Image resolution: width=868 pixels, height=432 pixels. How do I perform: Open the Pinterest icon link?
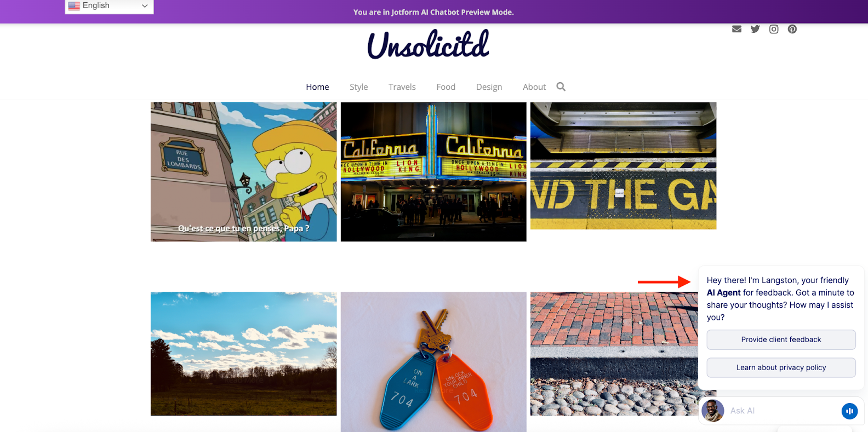792,29
